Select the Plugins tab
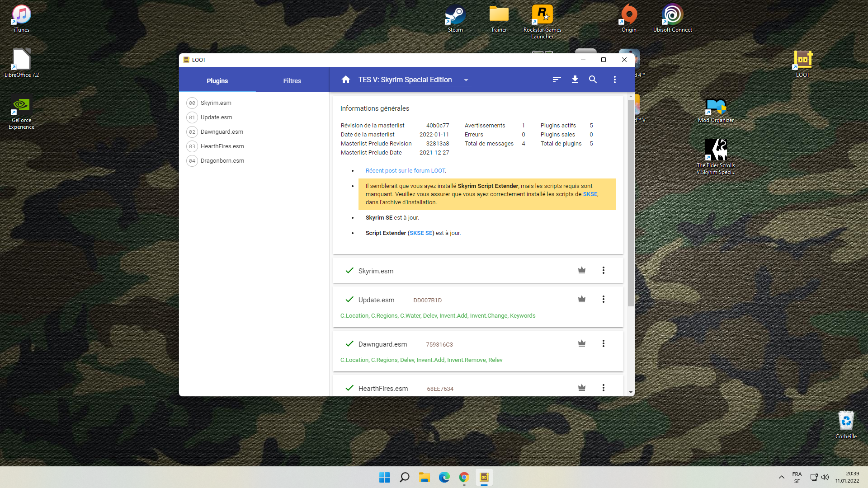This screenshot has height=488, width=868. [217, 81]
